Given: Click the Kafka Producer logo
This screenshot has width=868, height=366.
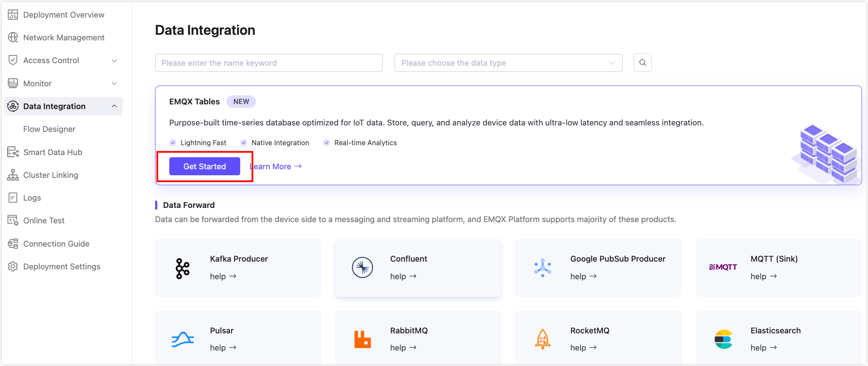Looking at the screenshot, I should tap(183, 268).
